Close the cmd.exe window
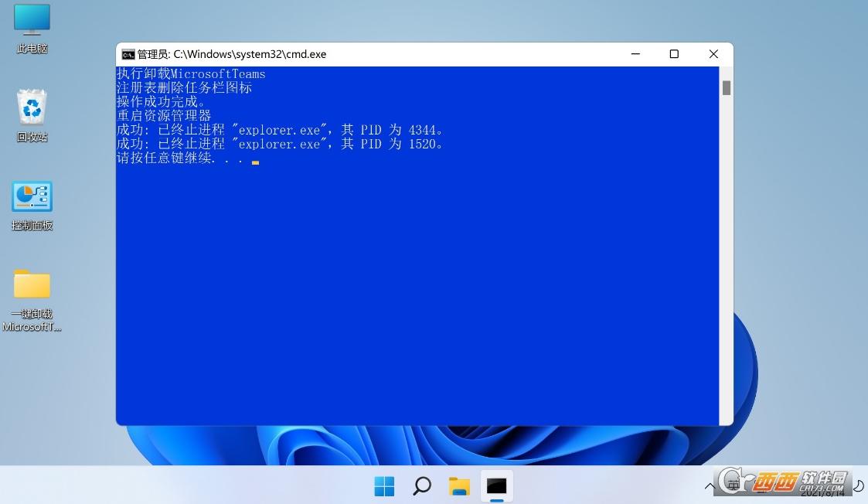This screenshot has width=868, height=504. coord(713,53)
